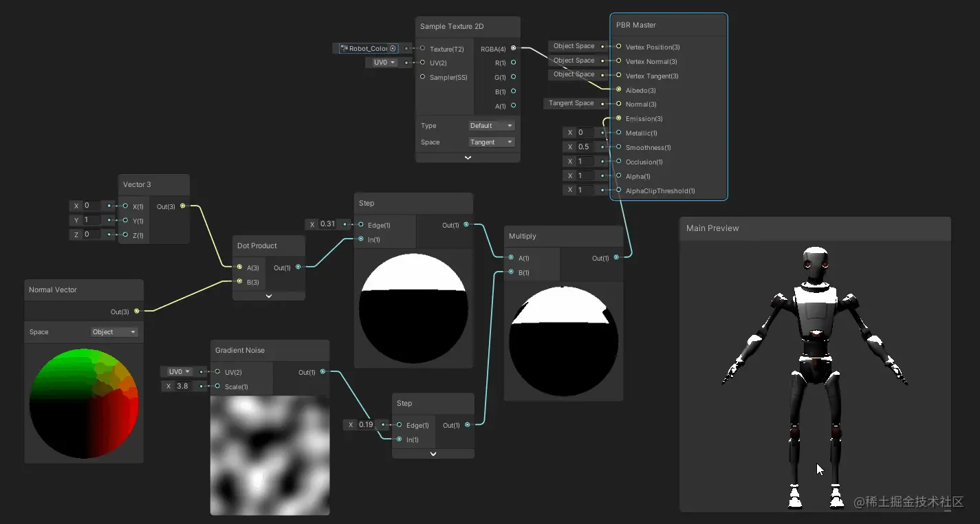Click the Vector 3 Y input field showing 1

pyautogui.click(x=92, y=220)
